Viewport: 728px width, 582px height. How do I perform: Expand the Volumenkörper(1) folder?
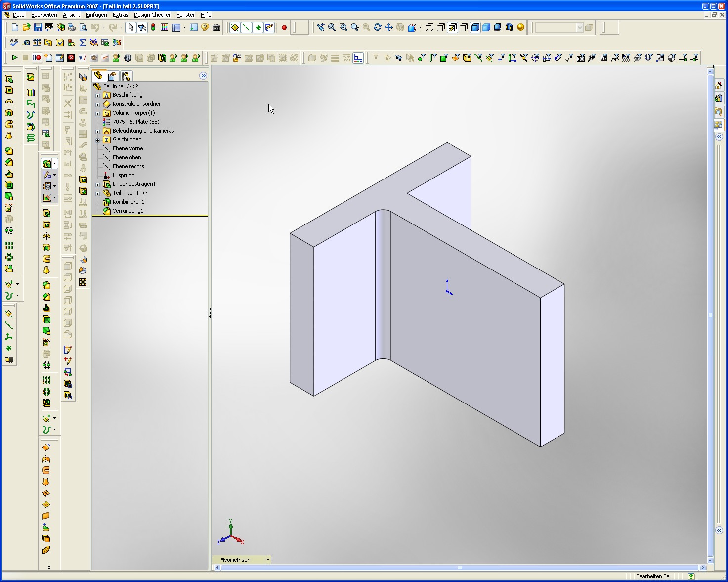[x=97, y=113]
